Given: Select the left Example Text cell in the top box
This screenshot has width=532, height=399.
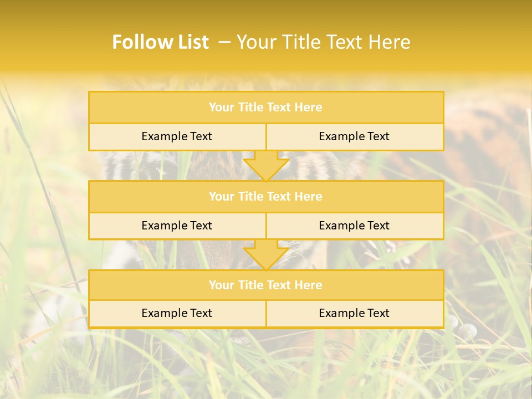Looking at the screenshot, I should [x=177, y=136].
